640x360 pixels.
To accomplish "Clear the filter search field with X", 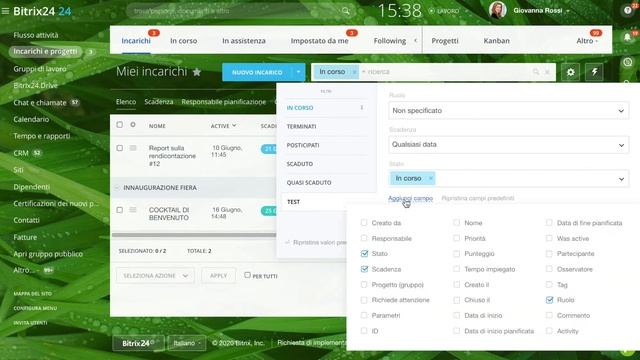I will point(547,72).
